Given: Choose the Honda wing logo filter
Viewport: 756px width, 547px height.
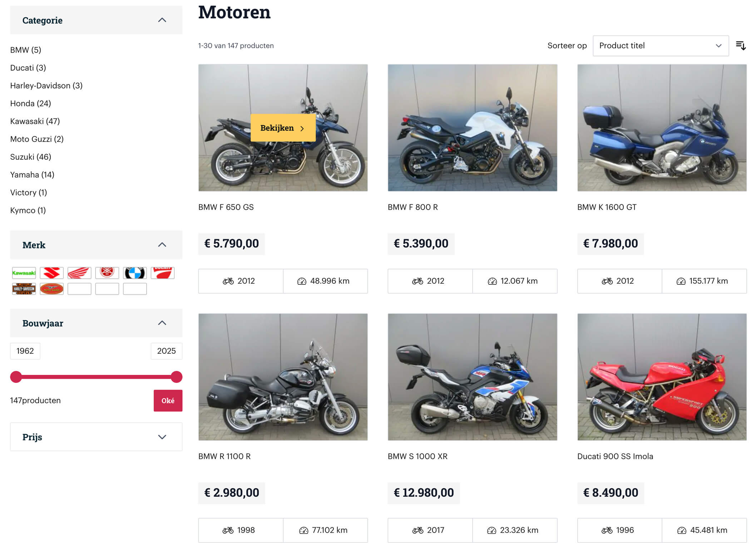Looking at the screenshot, I should (x=79, y=273).
